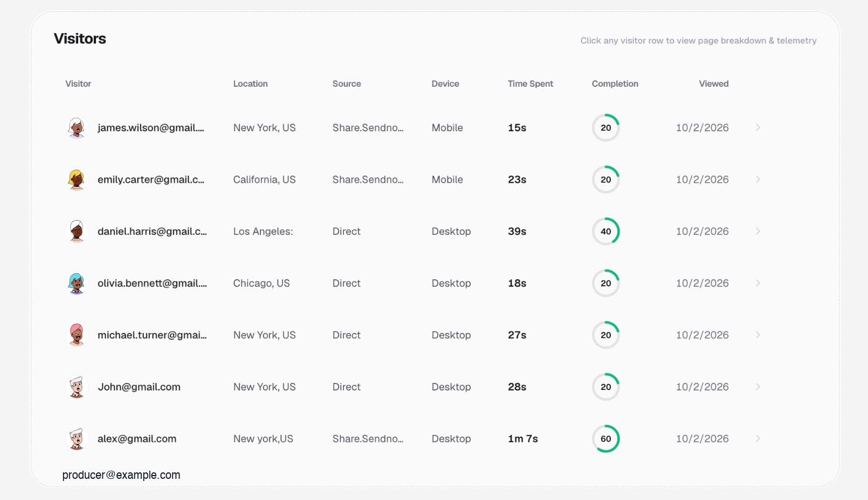
Task: Expand alex@gmail.com row chevron
Action: 758,438
